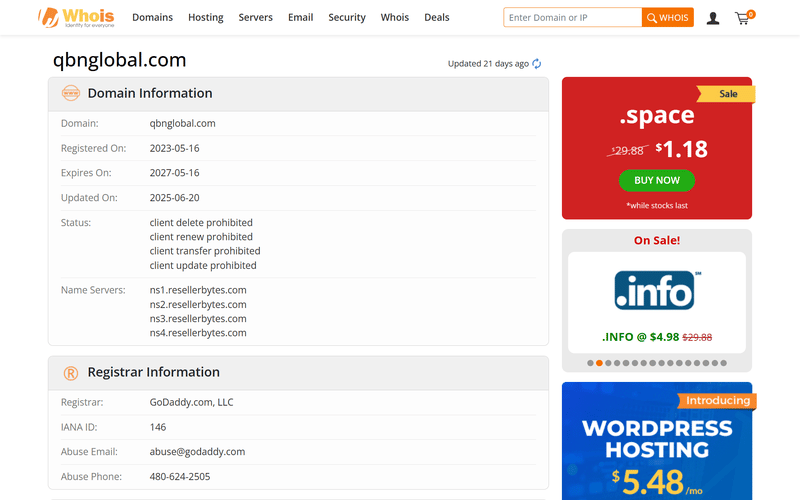Viewport: 800px width, 500px height.
Task: Click the abuse email abuse@godaddy.com
Action: click(x=197, y=452)
